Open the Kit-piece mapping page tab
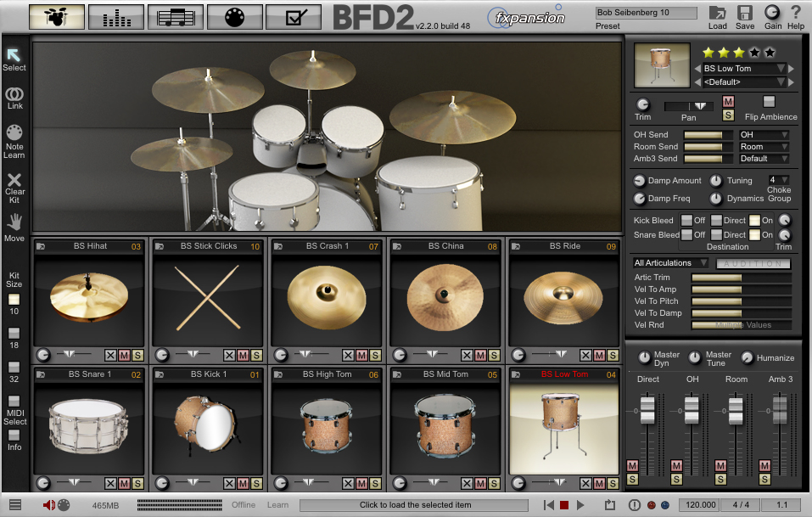812x517 pixels. tap(234, 17)
